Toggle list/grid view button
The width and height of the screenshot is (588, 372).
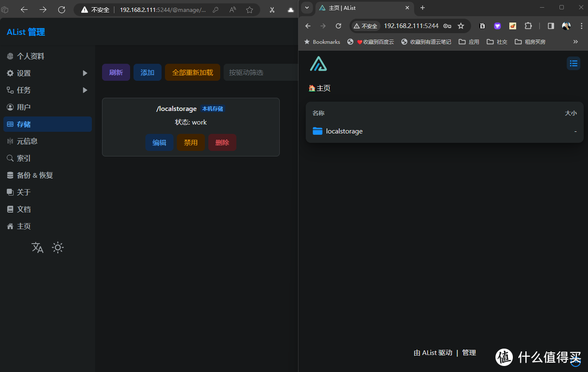573,63
